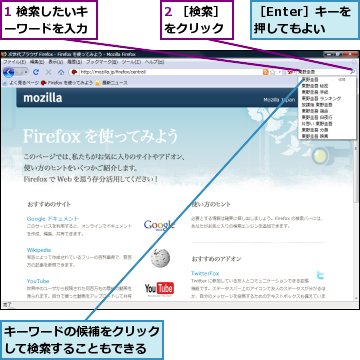Click the site favicon in address bar
Image resolution: width=360 pixels, height=360 pixels.
pyautogui.click(x=75, y=72)
